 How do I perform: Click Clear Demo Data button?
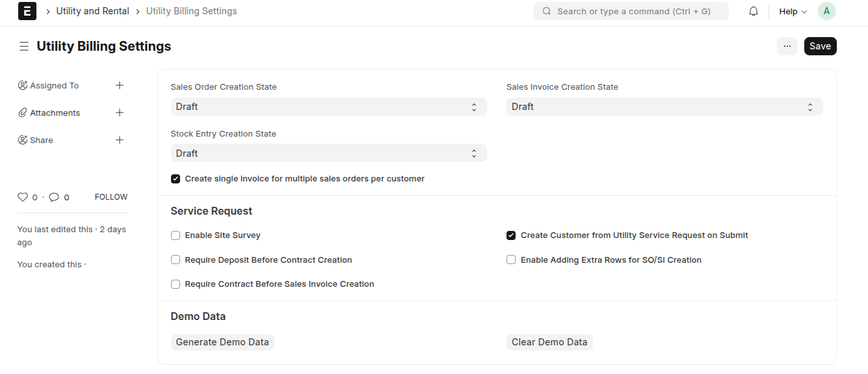(x=549, y=342)
